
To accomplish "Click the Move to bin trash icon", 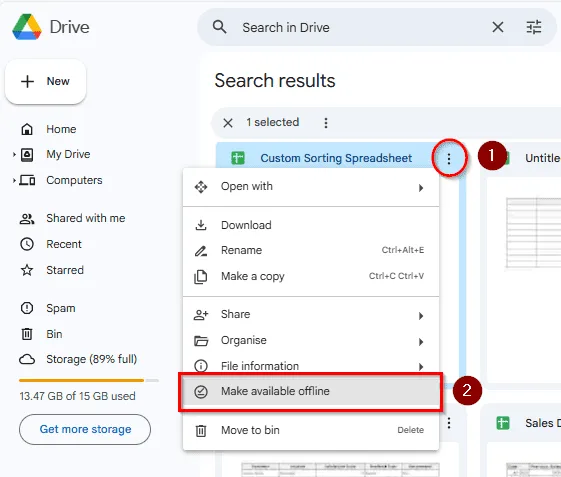I will [x=201, y=430].
